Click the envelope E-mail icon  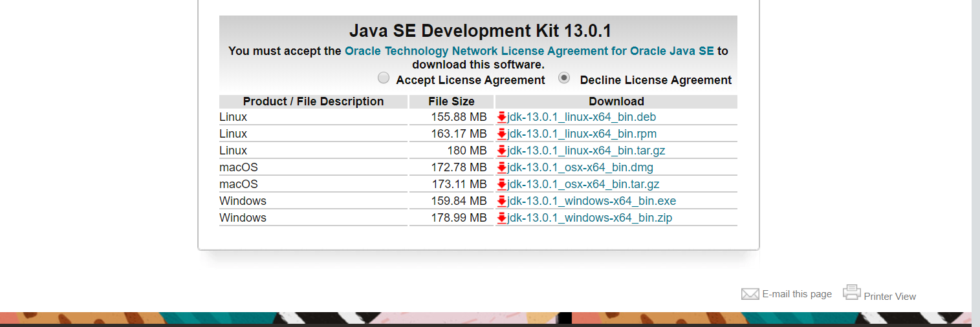[x=750, y=294]
